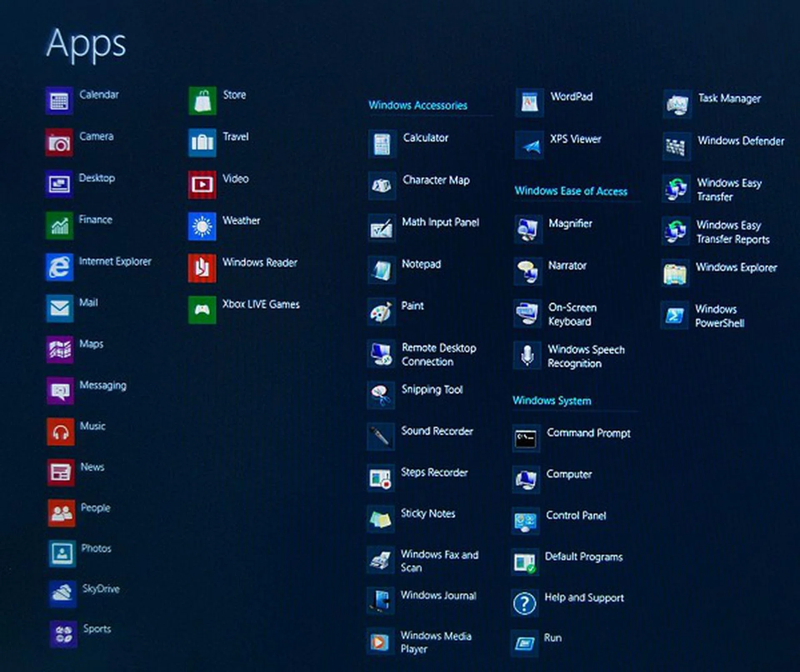Image resolution: width=800 pixels, height=672 pixels.
Task: Open the Calendar app icon
Action: pos(59,101)
